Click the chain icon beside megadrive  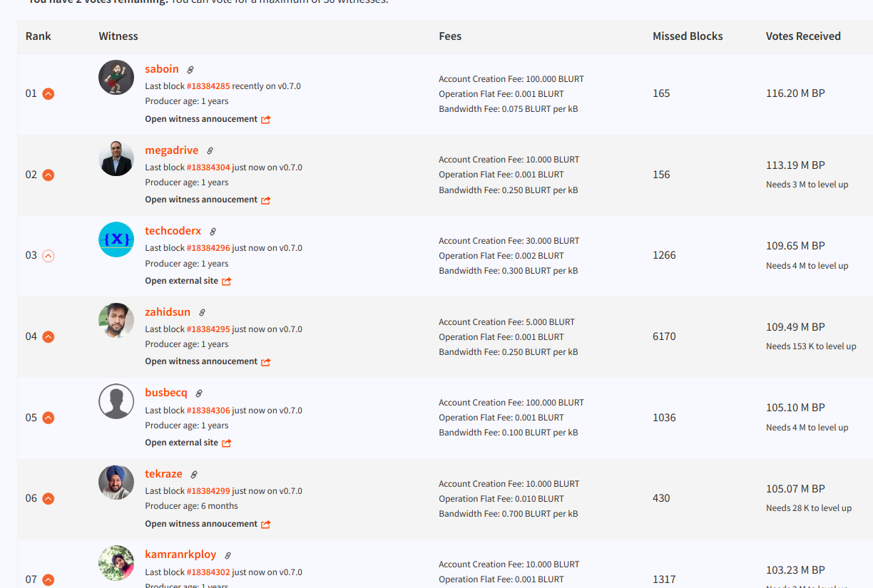210,151
